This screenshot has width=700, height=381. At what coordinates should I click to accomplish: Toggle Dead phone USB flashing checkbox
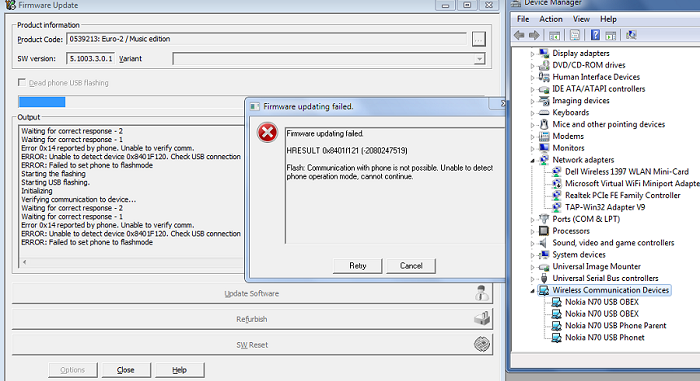[x=21, y=82]
